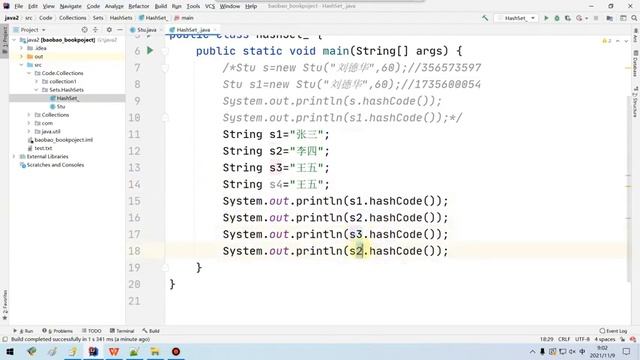Select Stu class in project tree

tap(58, 107)
